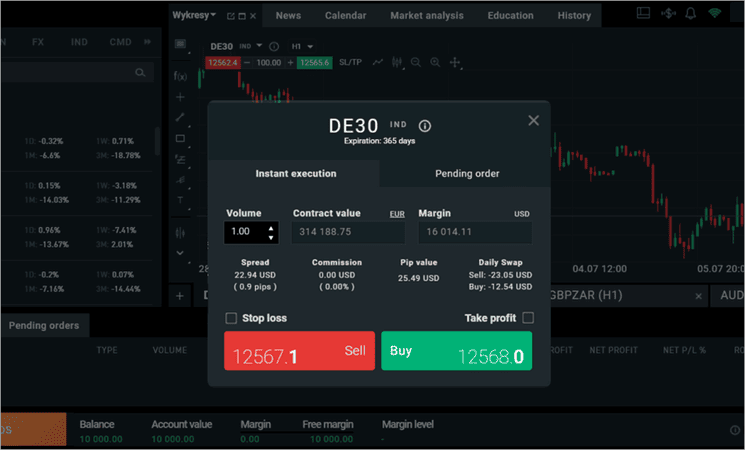Expand the H1 timeframe dropdown
The height and width of the screenshot is (450, 745).
click(x=302, y=47)
